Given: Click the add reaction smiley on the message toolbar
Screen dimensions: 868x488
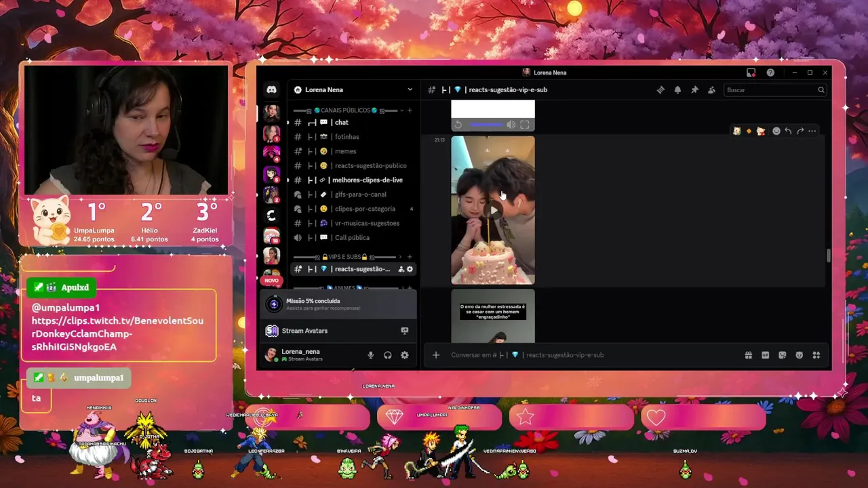Looking at the screenshot, I should pyautogui.click(x=776, y=131).
